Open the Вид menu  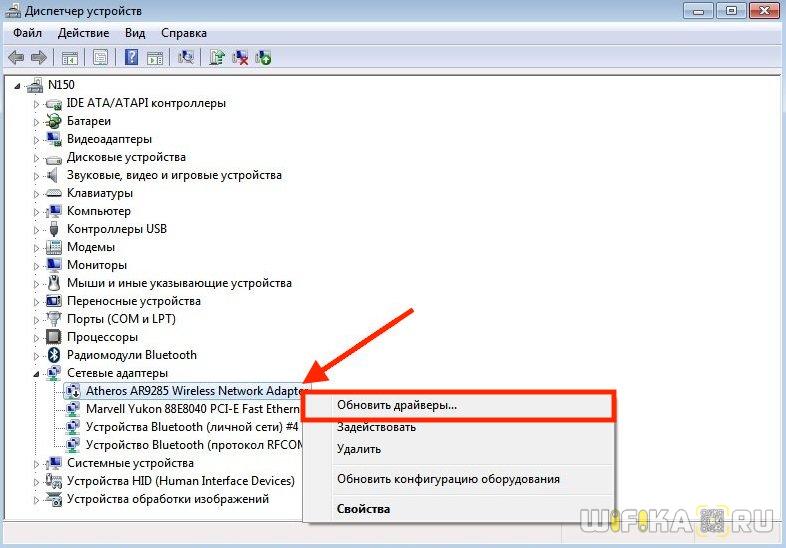[x=135, y=33]
